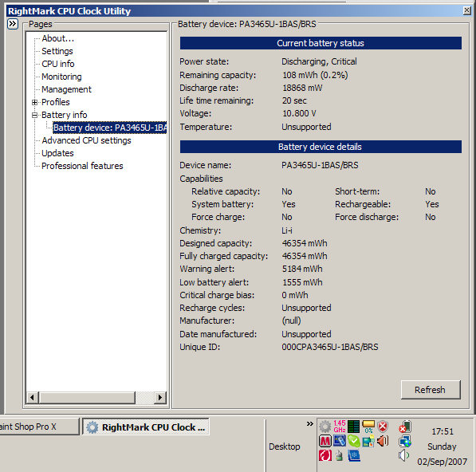Expand the Profiles tree node
Image resolution: width=476 pixels, height=472 pixels.
[34, 102]
